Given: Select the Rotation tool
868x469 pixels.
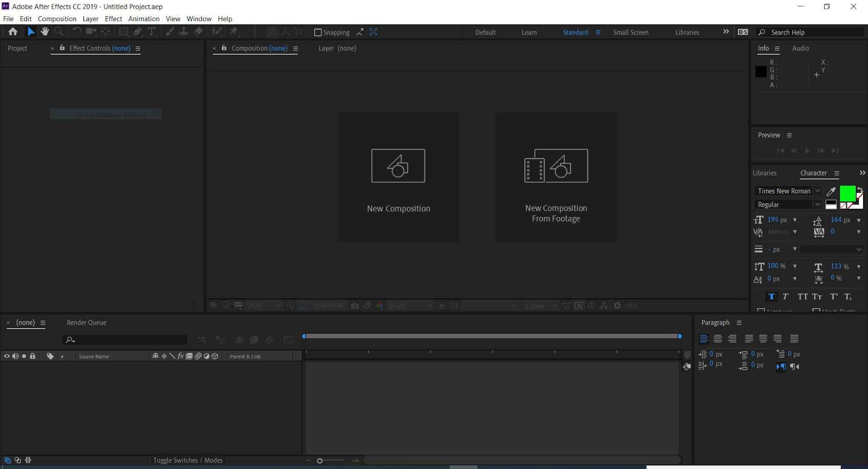Looking at the screenshot, I should (x=77, y=32).
